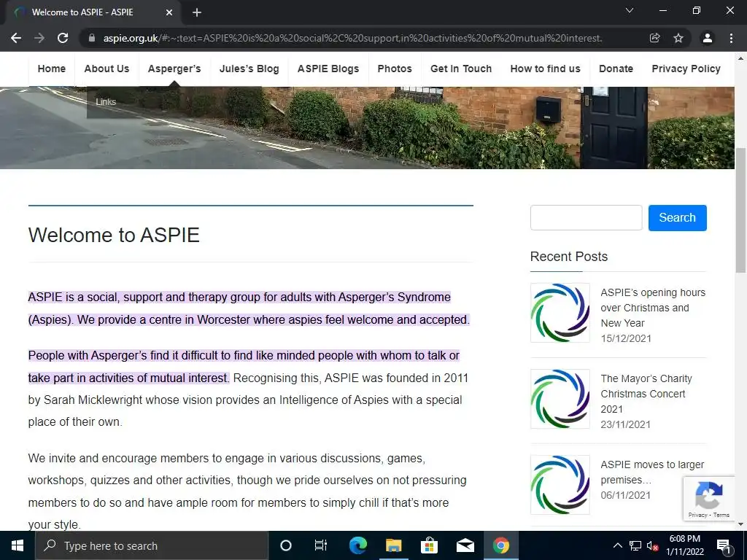747x560 pixels.
Task: Click the muted volume tray icon
Action: (x=652, y=546)
